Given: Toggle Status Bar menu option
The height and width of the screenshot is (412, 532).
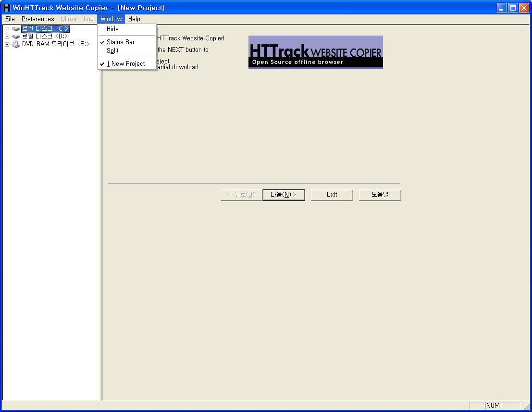Looking at the screenshot, I should (126, 42).
